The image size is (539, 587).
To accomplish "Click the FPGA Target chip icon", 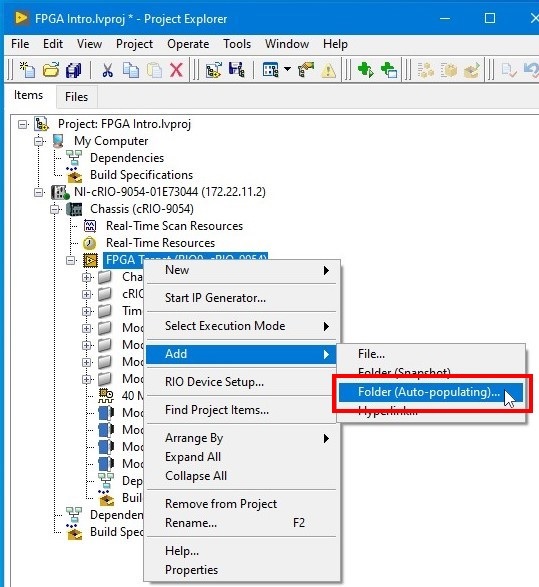I will (90, 260).
